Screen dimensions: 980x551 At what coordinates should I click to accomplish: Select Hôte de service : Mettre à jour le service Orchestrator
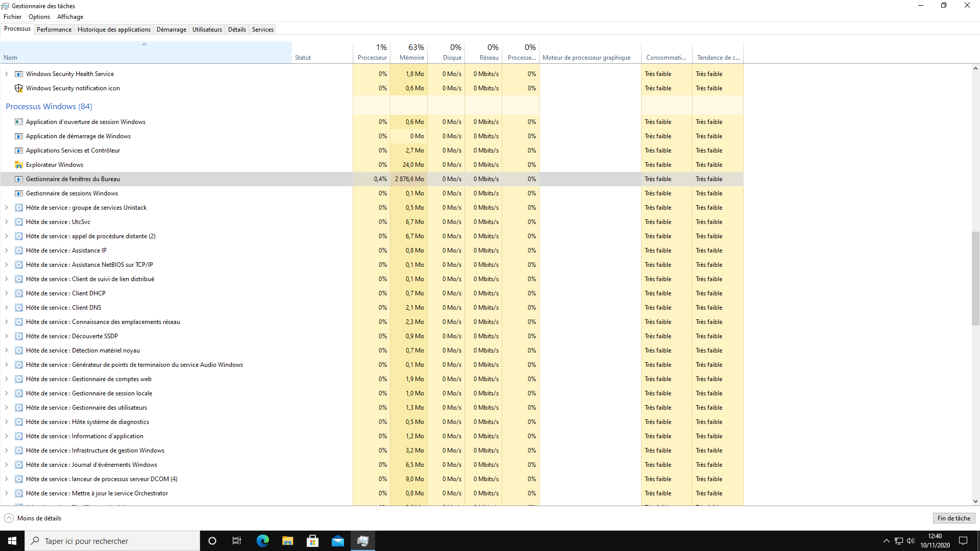372,493
